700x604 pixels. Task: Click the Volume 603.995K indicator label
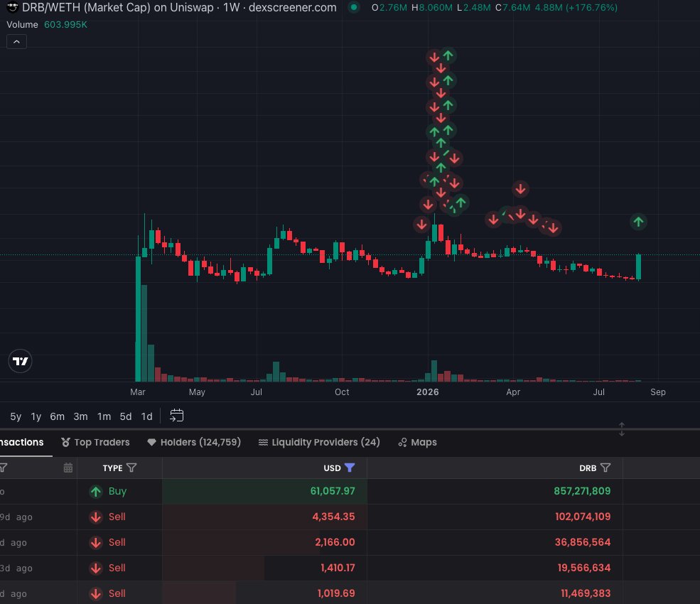(47, 25)
